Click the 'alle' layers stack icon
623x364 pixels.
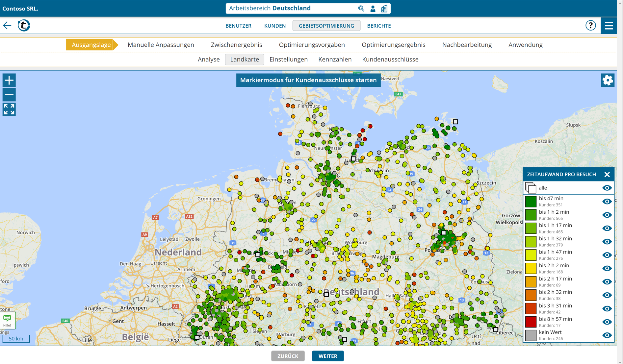(x=531, y=188)
